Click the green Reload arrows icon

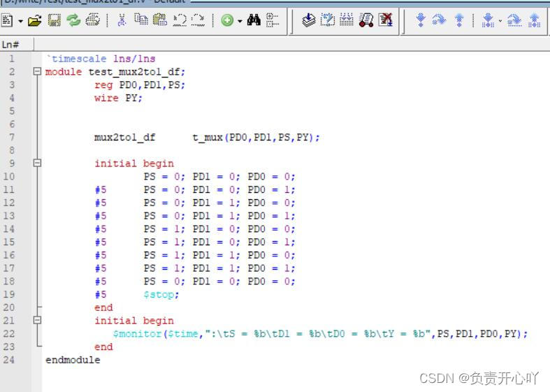(73, 20)
